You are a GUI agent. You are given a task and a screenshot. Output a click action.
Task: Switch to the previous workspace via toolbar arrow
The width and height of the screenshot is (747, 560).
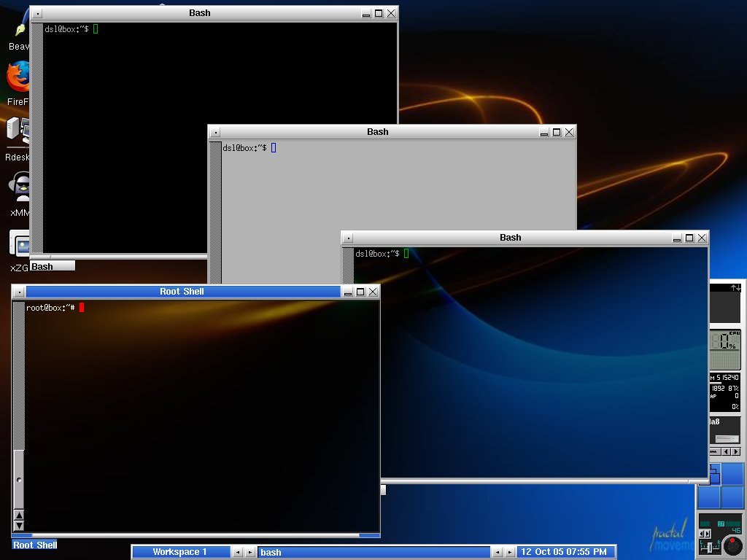[x=237, y=553]
